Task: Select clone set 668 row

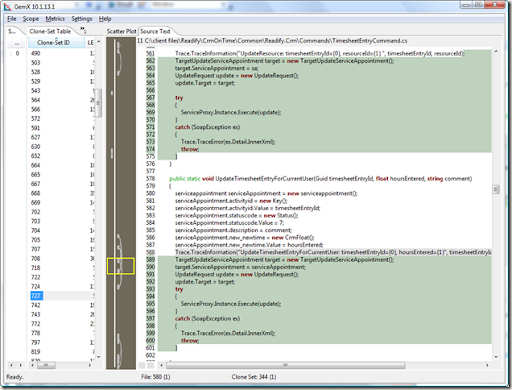Action: 62,193
